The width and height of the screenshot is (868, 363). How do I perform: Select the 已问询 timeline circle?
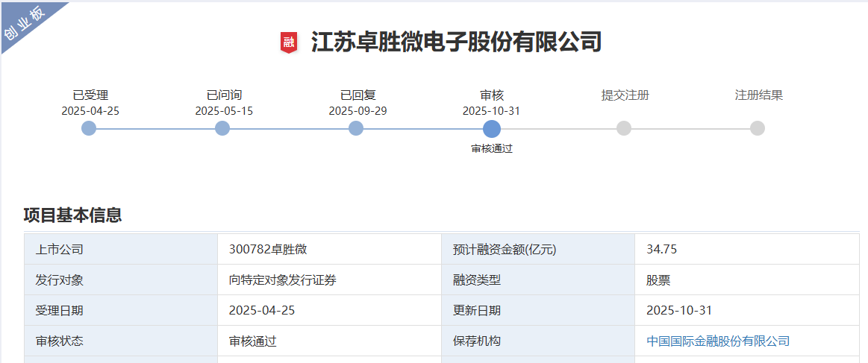(x=222, y=128)
